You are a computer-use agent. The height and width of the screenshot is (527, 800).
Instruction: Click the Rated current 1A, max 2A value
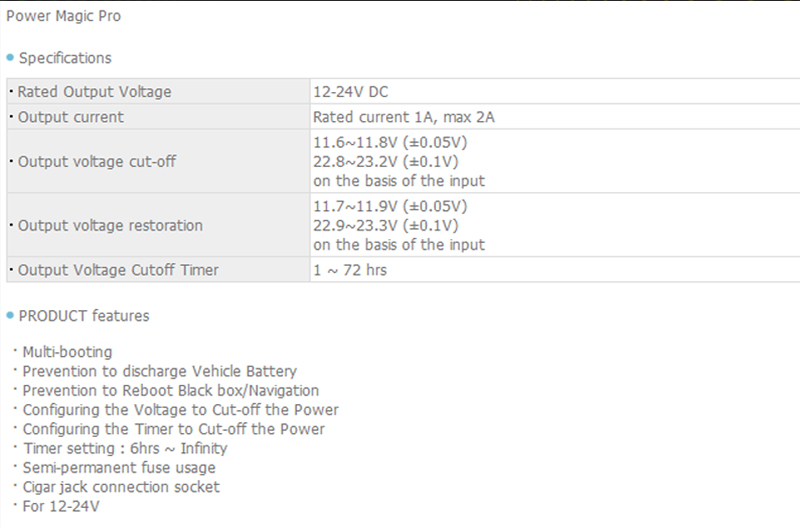(404, 117)
